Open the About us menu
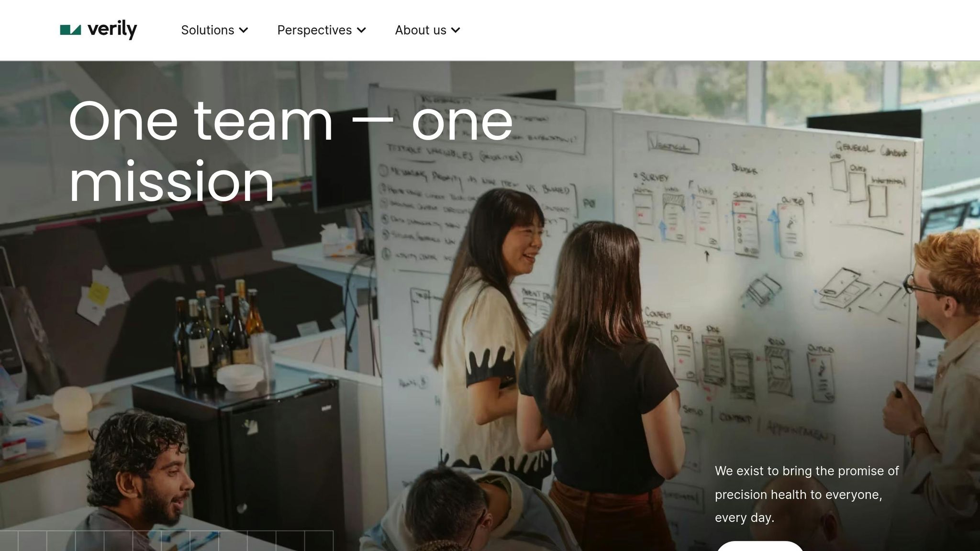The image size is (980, 551). tap(420, 30)
